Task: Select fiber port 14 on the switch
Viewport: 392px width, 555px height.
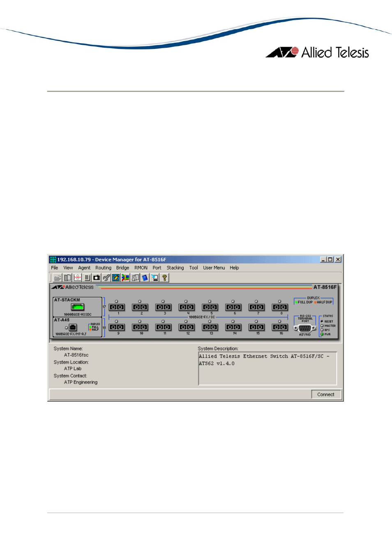Action: 233,327
